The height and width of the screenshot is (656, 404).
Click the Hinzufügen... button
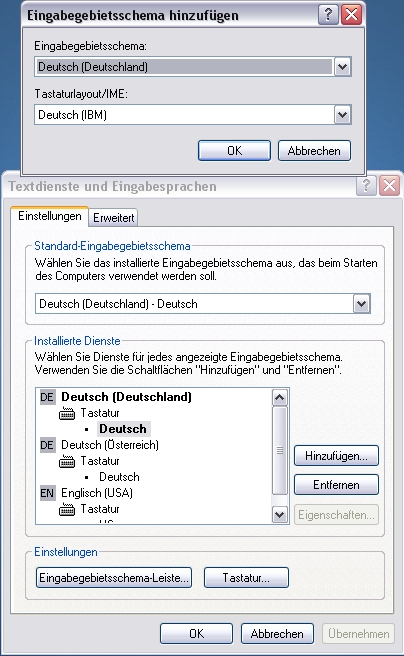tap(336, 456)
